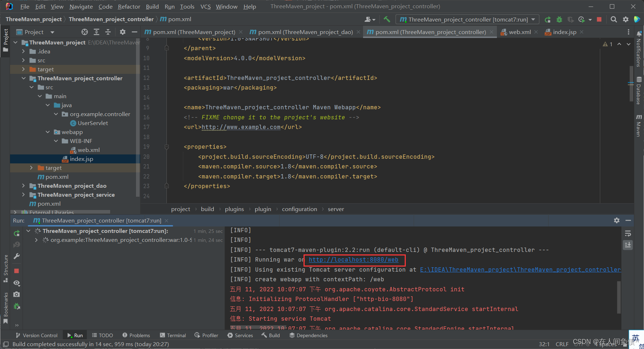This screenshot has width=644, height=349.
Task: Click the Run with Coverage shield icon
Action: pos(570,19)
